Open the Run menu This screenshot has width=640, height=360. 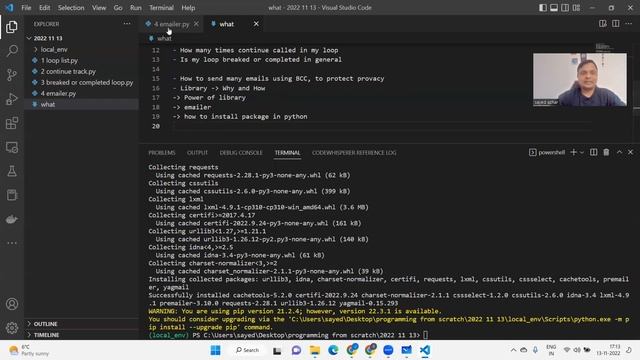coord(136,8)
